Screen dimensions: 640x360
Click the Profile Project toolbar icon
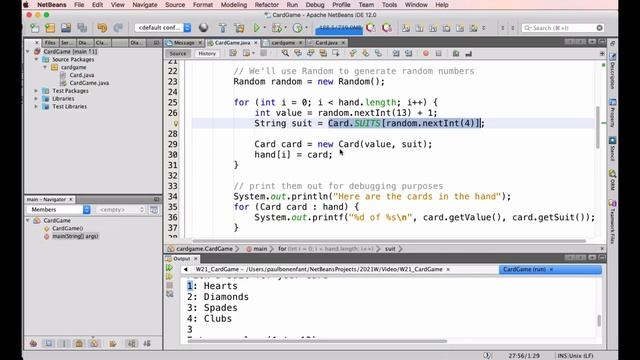coord(298,28)
